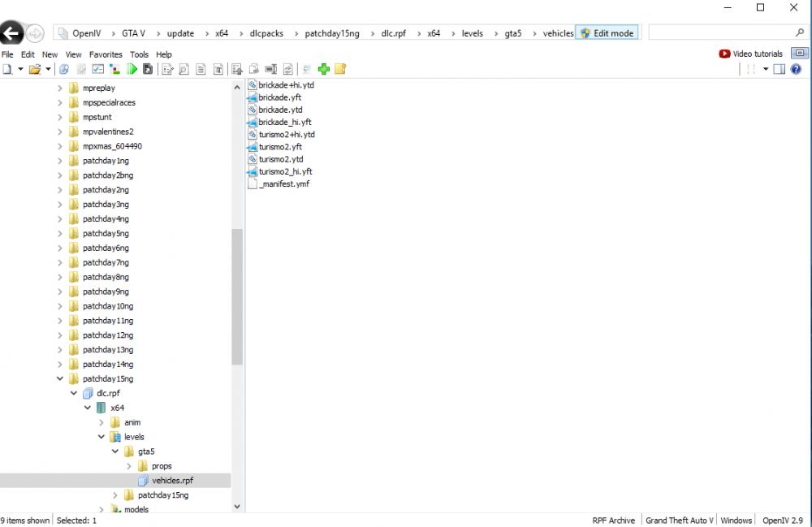The width and height of the screenshot is (812, 527).
Task: Select file turismo2_hi.yft
Action: pos(285,172)
